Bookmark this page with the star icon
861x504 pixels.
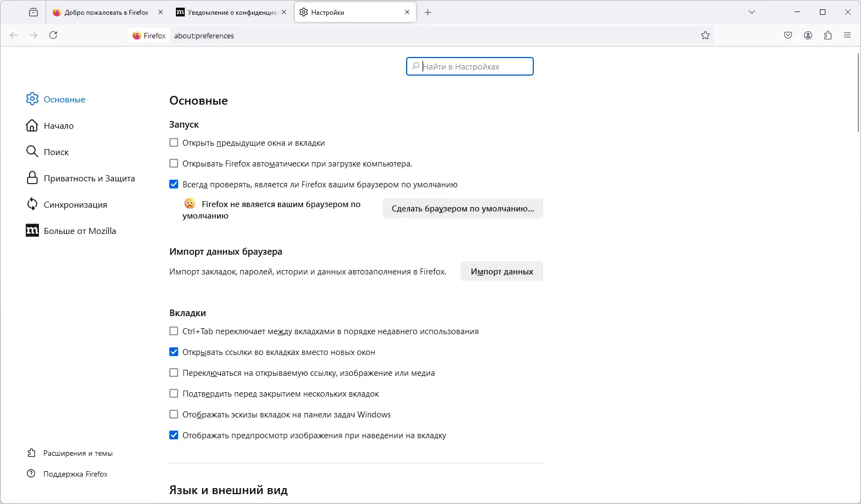click(705, 35)
